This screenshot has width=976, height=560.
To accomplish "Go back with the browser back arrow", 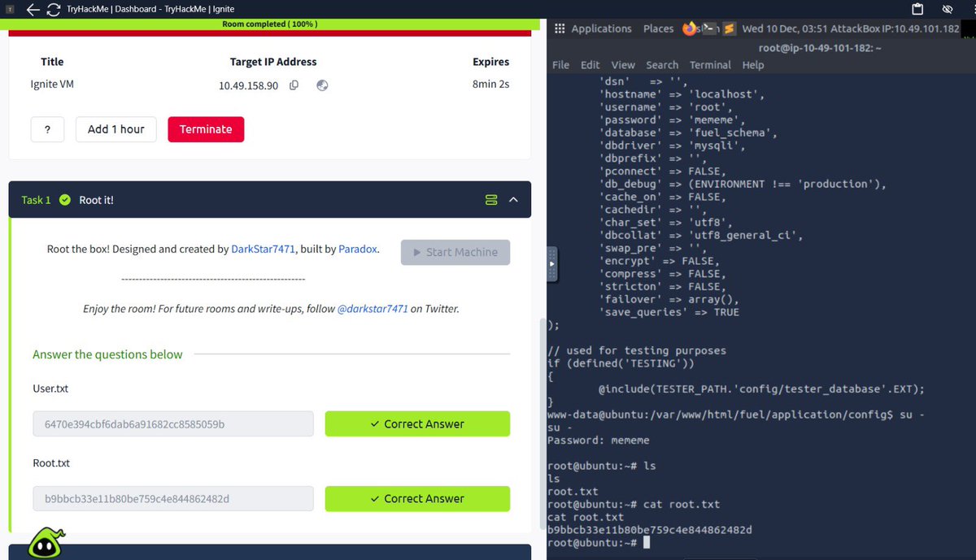I will (x=33, y=10).
